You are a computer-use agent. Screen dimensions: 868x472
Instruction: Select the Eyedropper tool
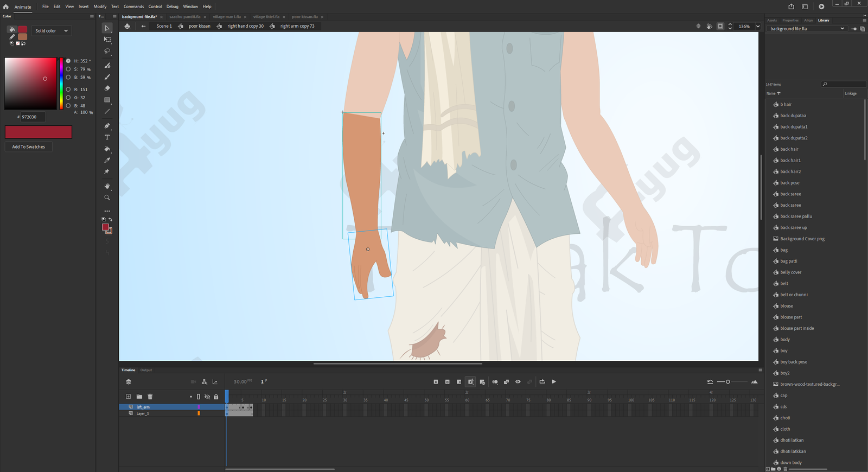(107, 160)
